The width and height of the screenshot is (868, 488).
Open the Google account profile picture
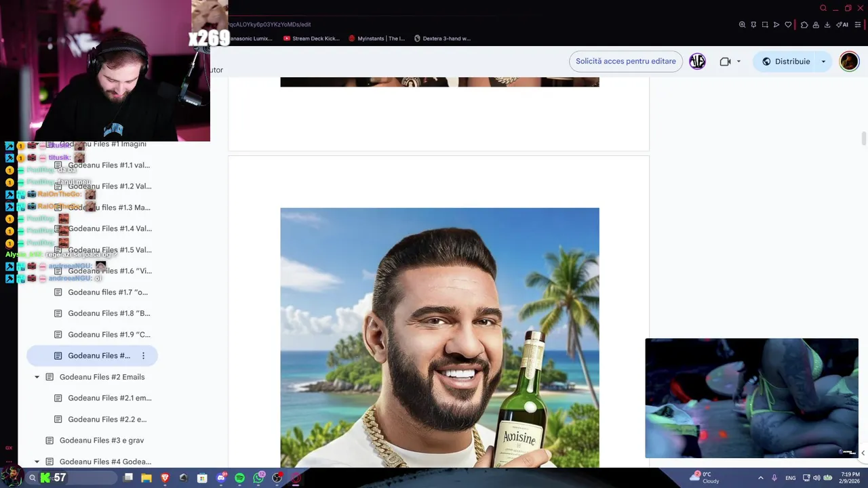click(x=849, y=61)
